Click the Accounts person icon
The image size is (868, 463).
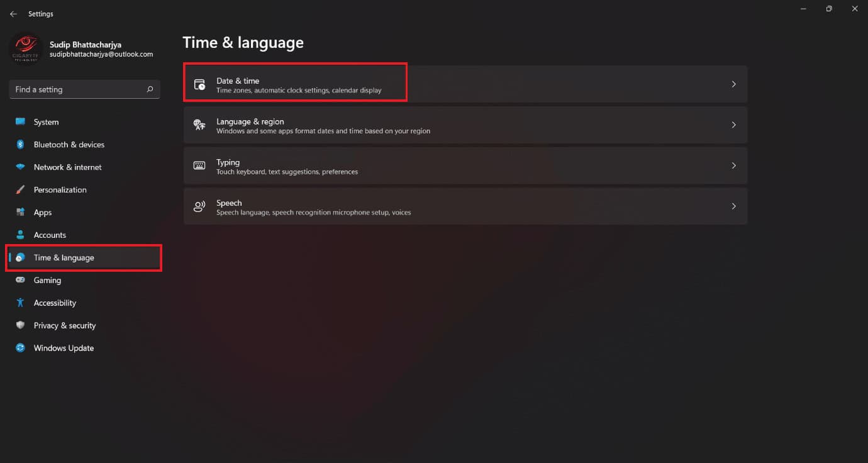coord(21,235)
